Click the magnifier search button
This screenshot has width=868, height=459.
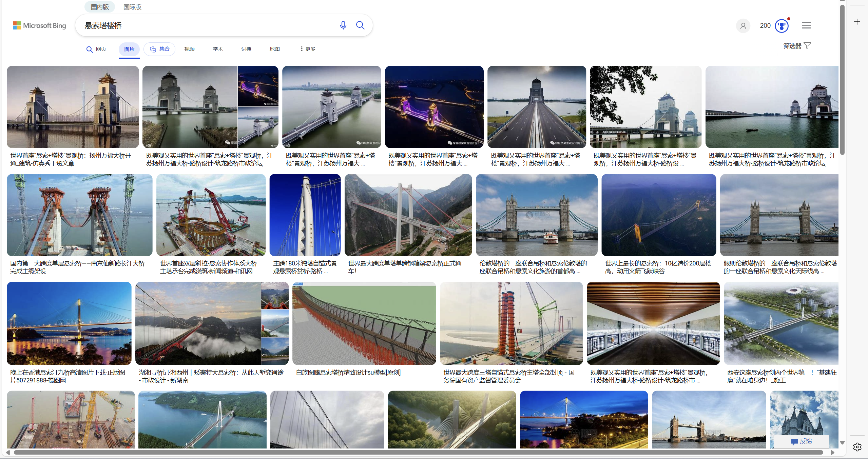(360, 25)
